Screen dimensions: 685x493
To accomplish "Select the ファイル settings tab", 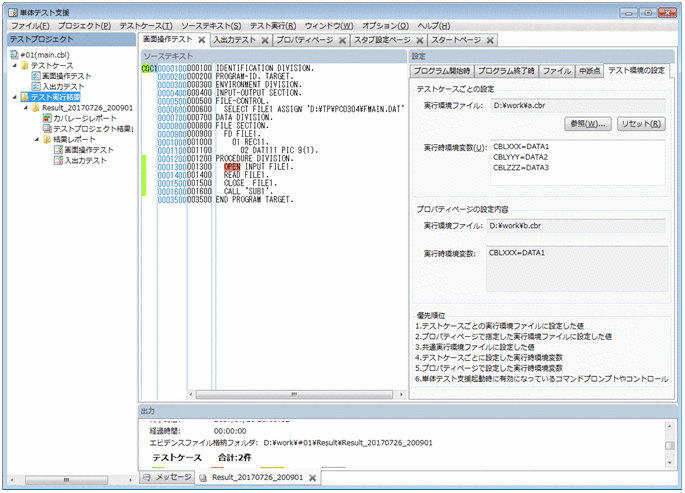I will [557, 71].
